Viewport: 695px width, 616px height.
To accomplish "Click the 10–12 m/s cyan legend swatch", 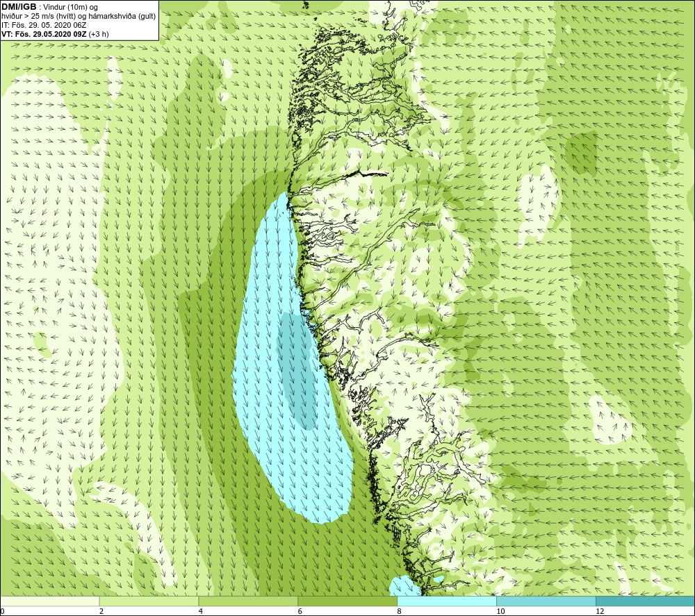I will click(x=546, y=601).
